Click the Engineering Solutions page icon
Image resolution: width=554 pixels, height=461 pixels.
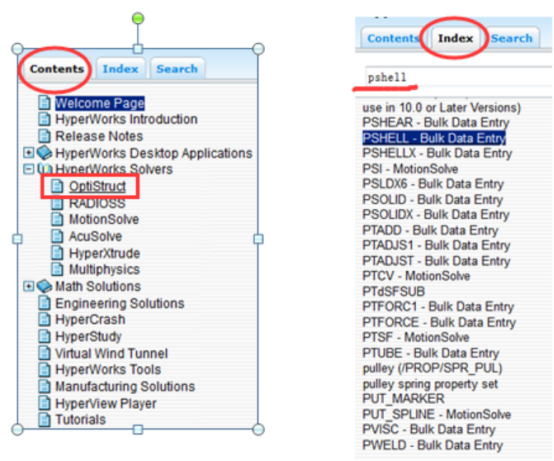point(44,303)
